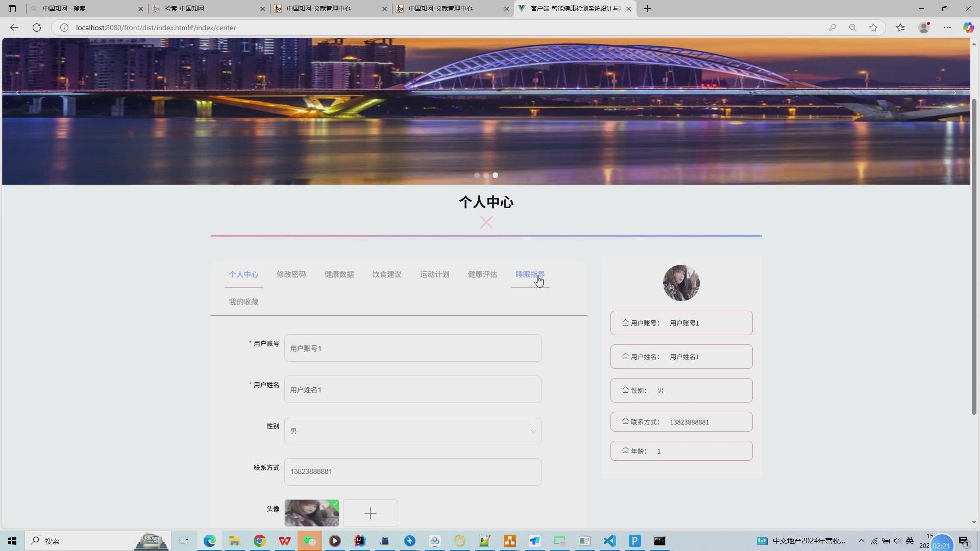Screen dimensions: 980x551
Task: Click the third carousel indicator dot
Action: coord(495,175)
